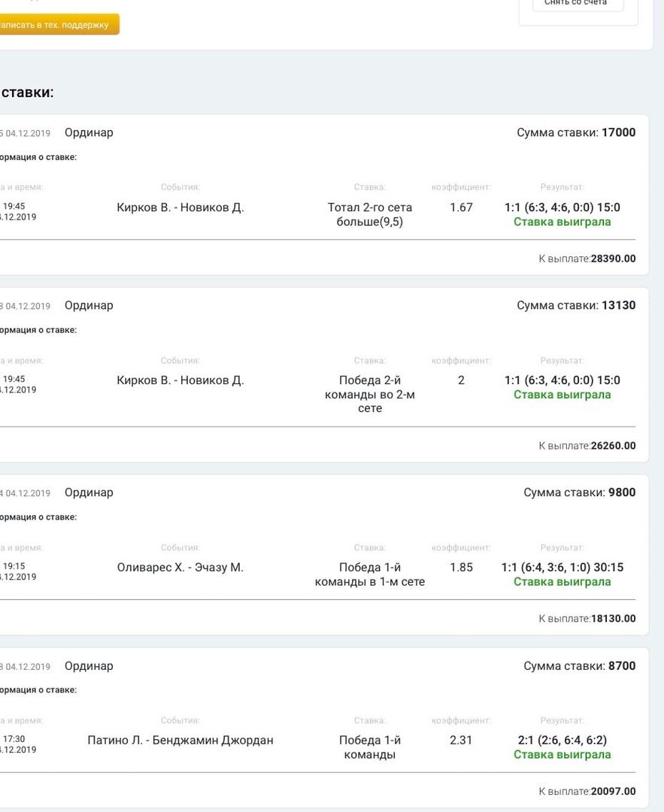Click the result score ending in 30:15
This screenshot has height=812, width=664.
(562, 568)
